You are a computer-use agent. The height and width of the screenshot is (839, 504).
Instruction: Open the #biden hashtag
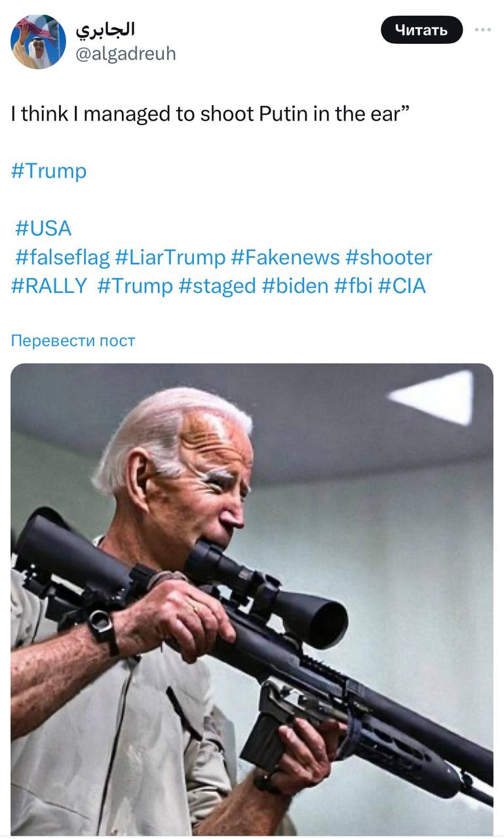pyautogui.click(x=295, y=286)
